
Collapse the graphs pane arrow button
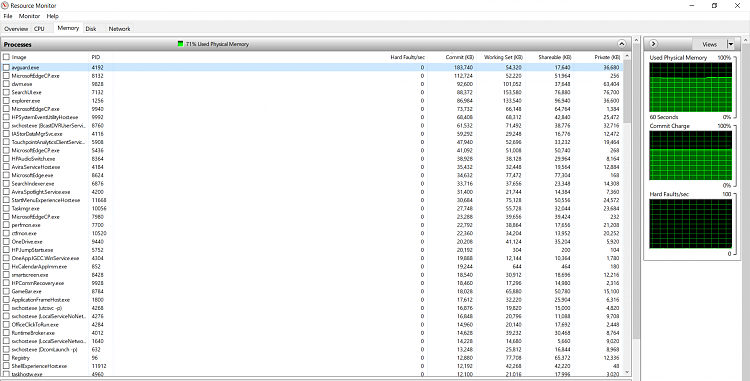tap(653, 44)
